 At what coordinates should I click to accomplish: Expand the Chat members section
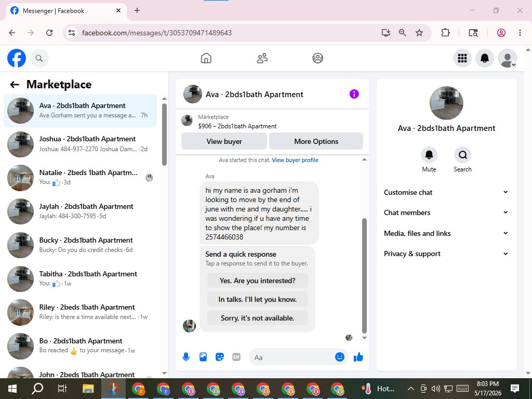(446, 212)
